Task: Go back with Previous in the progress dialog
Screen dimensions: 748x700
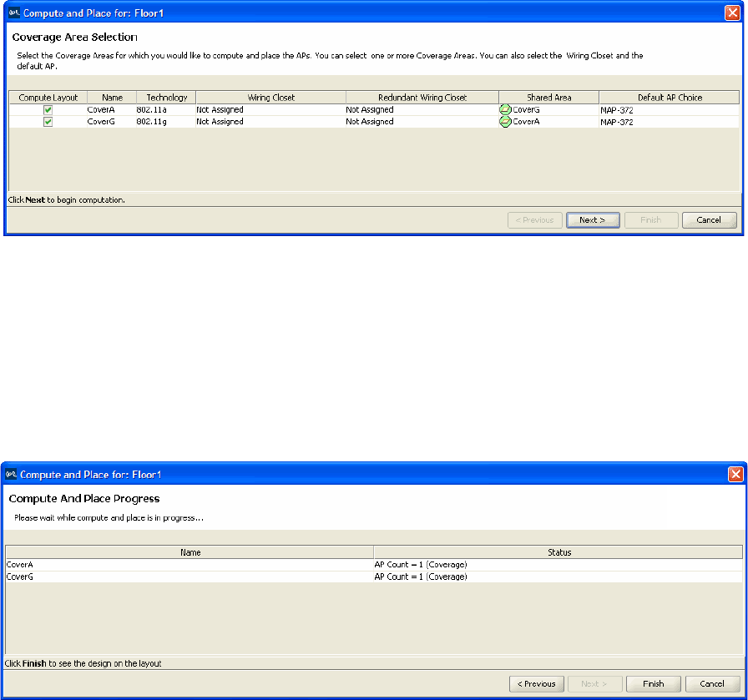Action: 537,683
